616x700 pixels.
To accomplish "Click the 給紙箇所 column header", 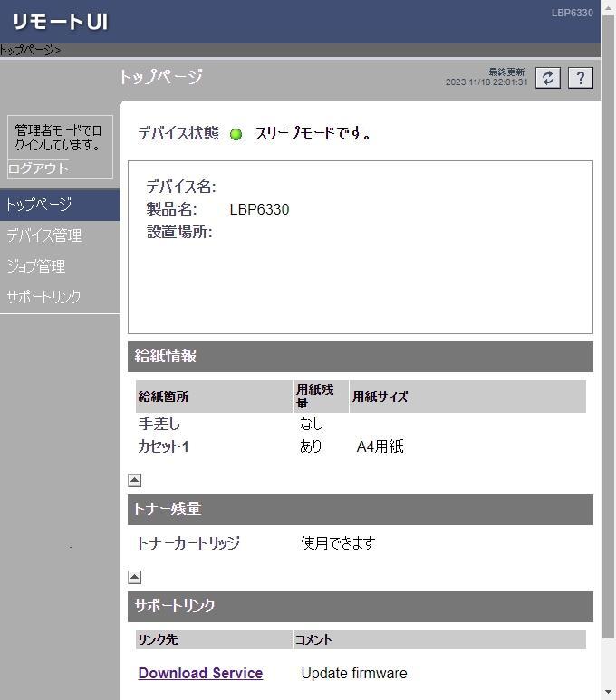I will click(214, 397).
